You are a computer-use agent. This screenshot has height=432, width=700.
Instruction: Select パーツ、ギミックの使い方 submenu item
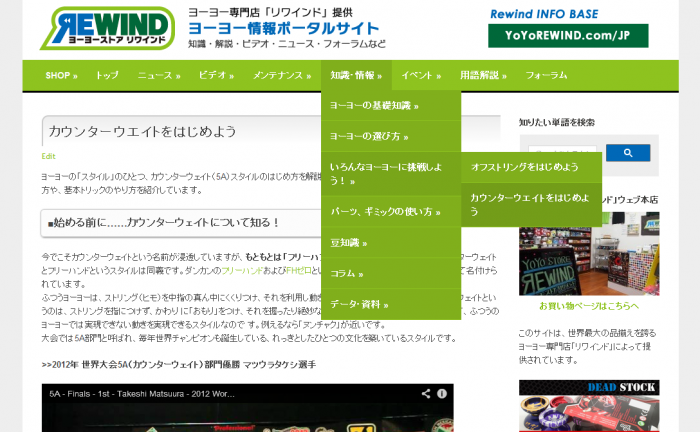(x=391, y=212)
